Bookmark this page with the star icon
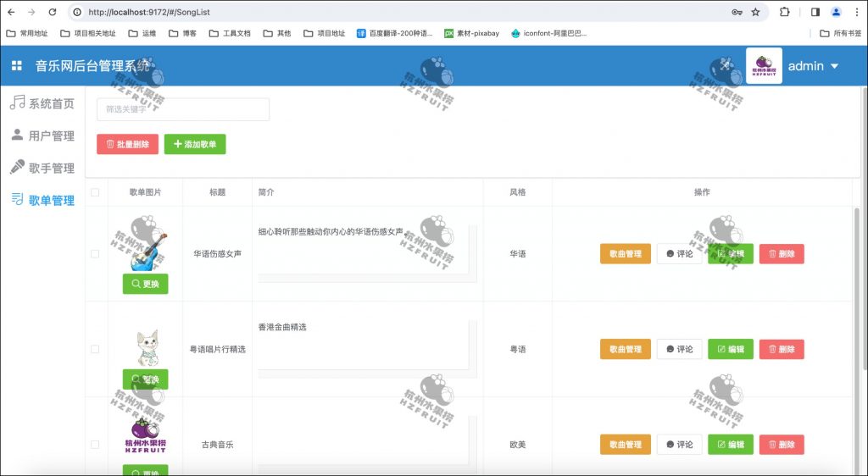Viewport: 868px width, 476px height. click(x=755, y=12)
